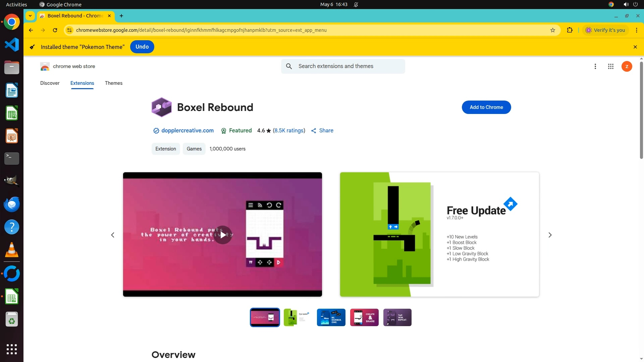Open Google apps grid icon
The image size is (644, 362).
tap(610, 66)
